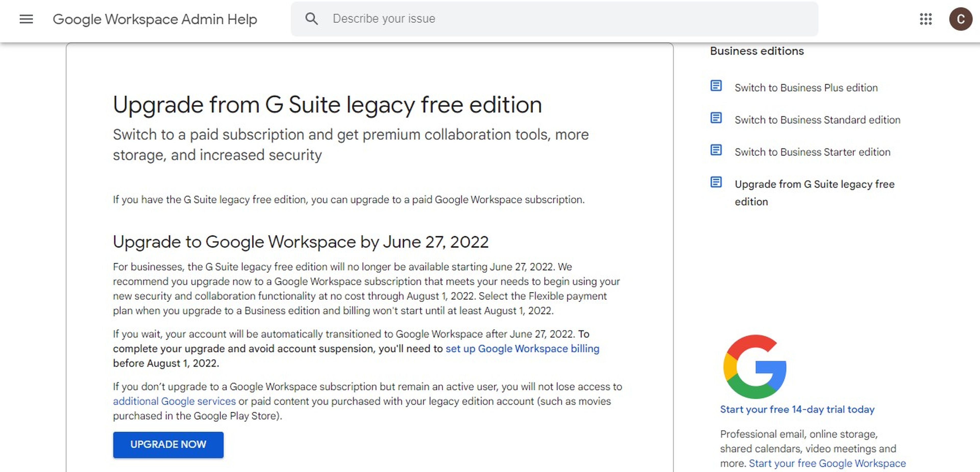Click the Business Standard article icon
The width and height of the screenshot is (980, 472).
716,118
